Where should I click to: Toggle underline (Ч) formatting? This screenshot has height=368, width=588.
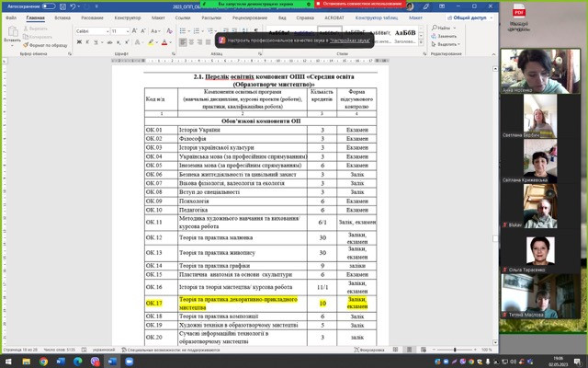click(96, 42)
